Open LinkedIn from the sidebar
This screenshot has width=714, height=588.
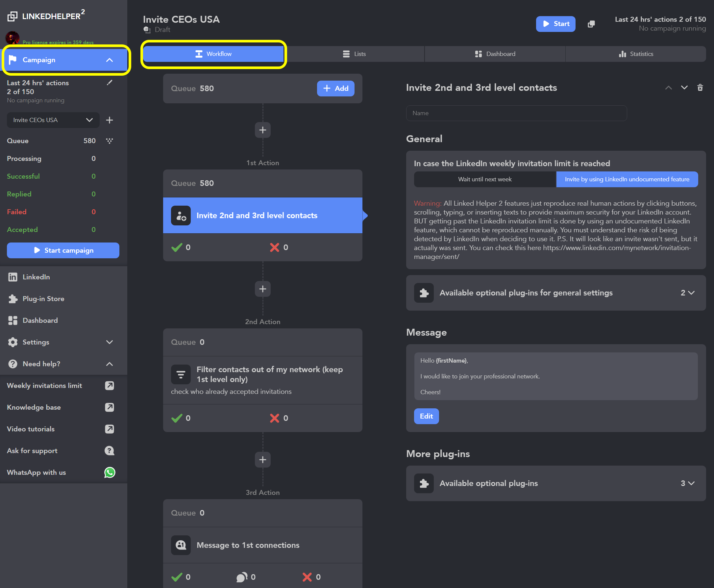coord(64,277)
